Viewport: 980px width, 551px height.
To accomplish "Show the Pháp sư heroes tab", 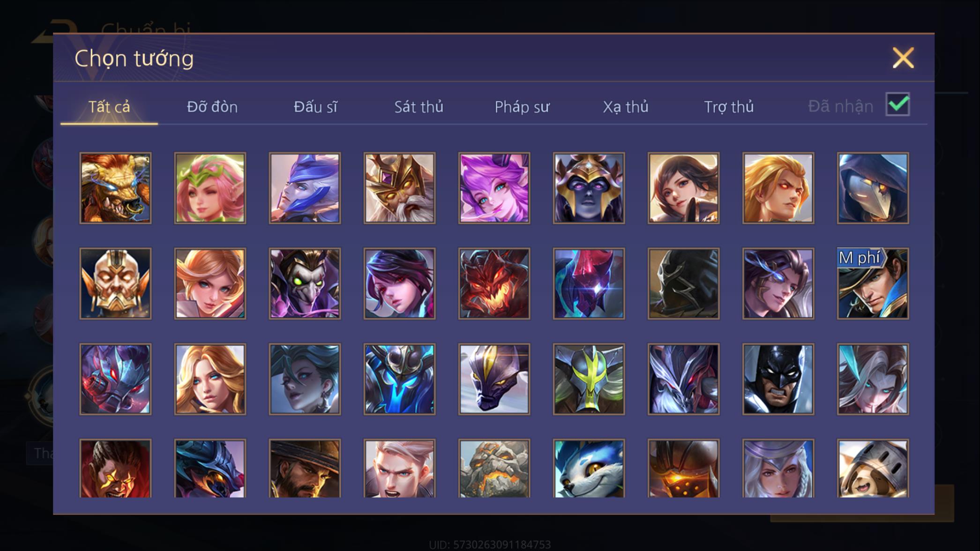I will [522, 107].
